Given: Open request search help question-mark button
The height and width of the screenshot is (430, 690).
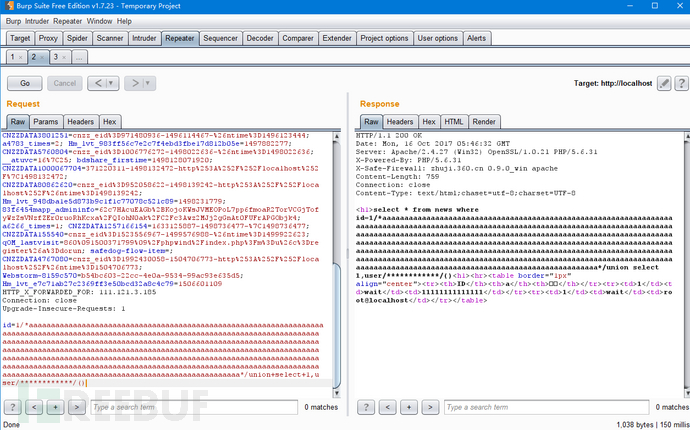Looking at the screenshot, I should [x=13, y=407].
